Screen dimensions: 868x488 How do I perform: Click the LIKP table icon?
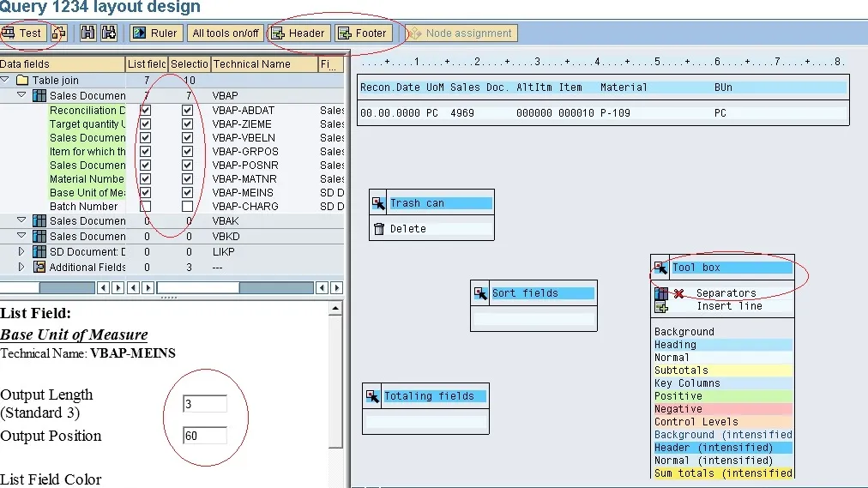tap(39, 252)
